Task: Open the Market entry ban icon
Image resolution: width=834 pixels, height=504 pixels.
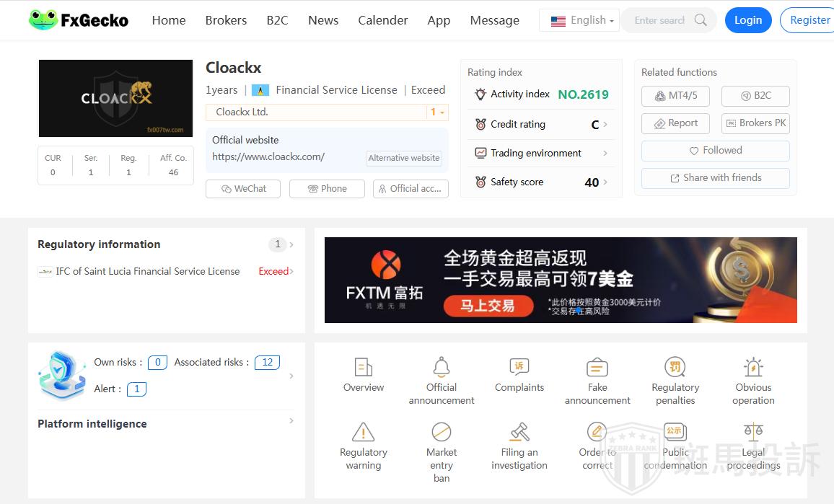Action: click(442, 432)
